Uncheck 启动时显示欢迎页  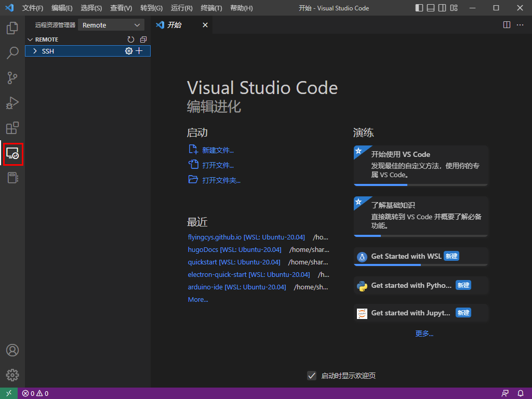point(312,376)
